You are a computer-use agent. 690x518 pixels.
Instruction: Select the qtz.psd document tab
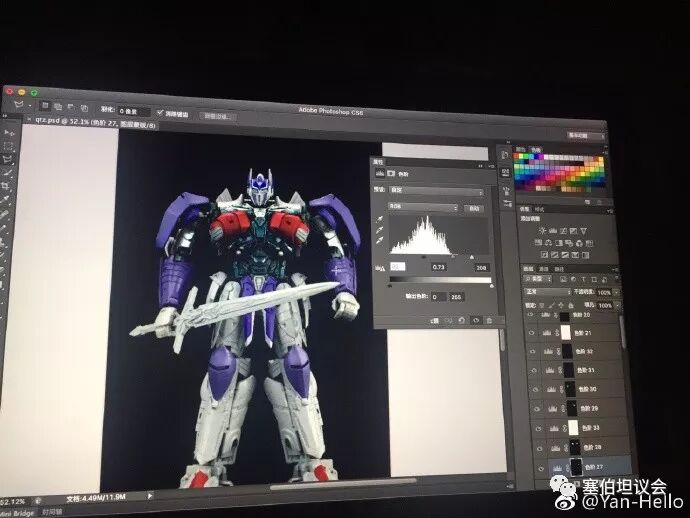coord(90,123)
